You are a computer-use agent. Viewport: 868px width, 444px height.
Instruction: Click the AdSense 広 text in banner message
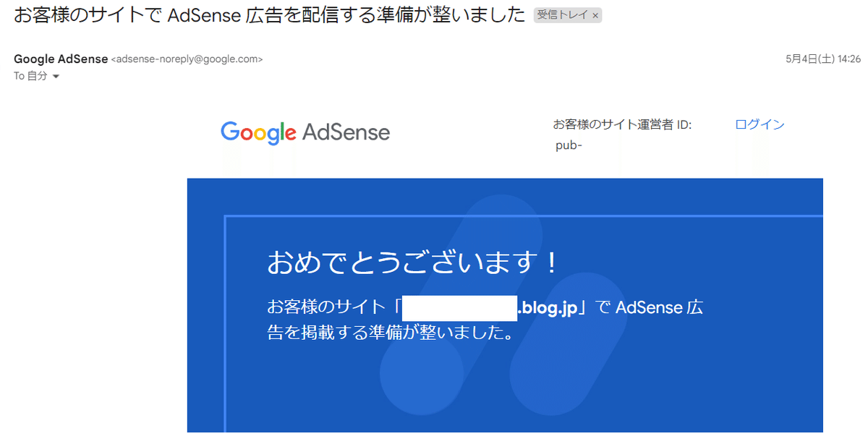click(659, 307)
